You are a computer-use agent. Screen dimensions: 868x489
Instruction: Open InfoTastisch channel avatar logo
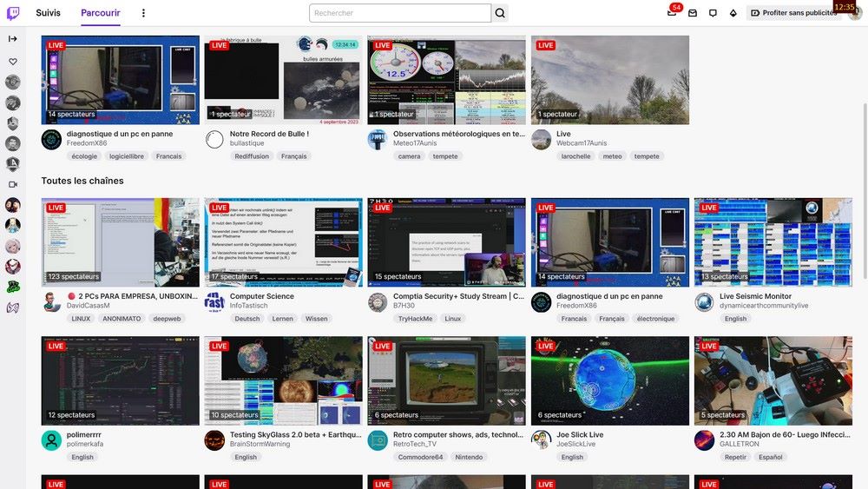click(214, 301)
